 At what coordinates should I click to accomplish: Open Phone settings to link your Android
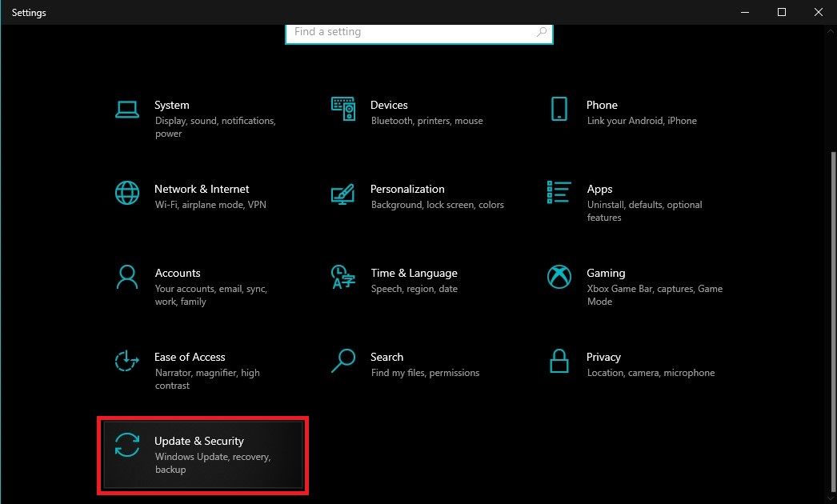(x=559, y=108)
